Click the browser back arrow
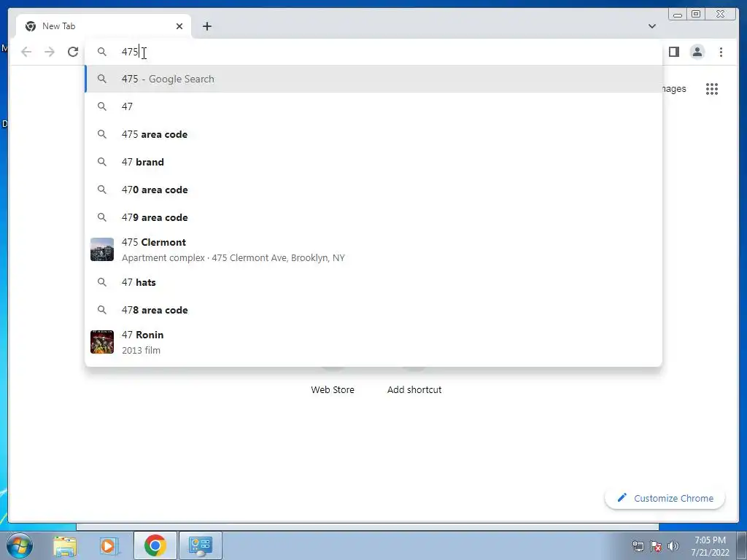This screenshot has width=747, height=560. pos(26,52)
